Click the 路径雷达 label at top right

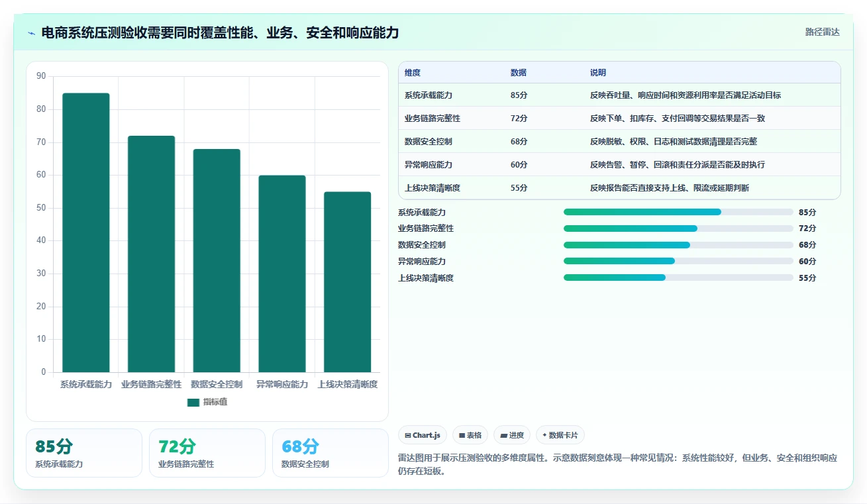pyautogui.click(x=823, y=32)
